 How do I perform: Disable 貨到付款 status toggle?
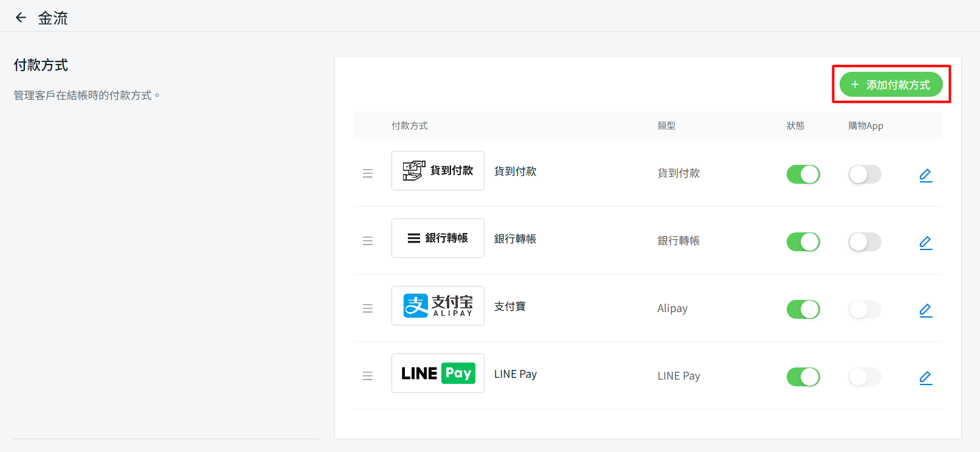pyautogui.click(x=802, y=175)
